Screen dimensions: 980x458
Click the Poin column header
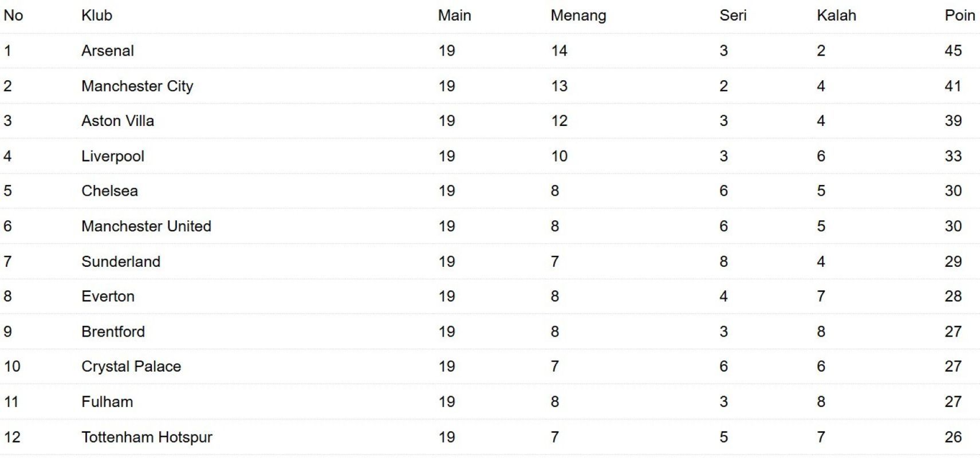coord(959,15)
